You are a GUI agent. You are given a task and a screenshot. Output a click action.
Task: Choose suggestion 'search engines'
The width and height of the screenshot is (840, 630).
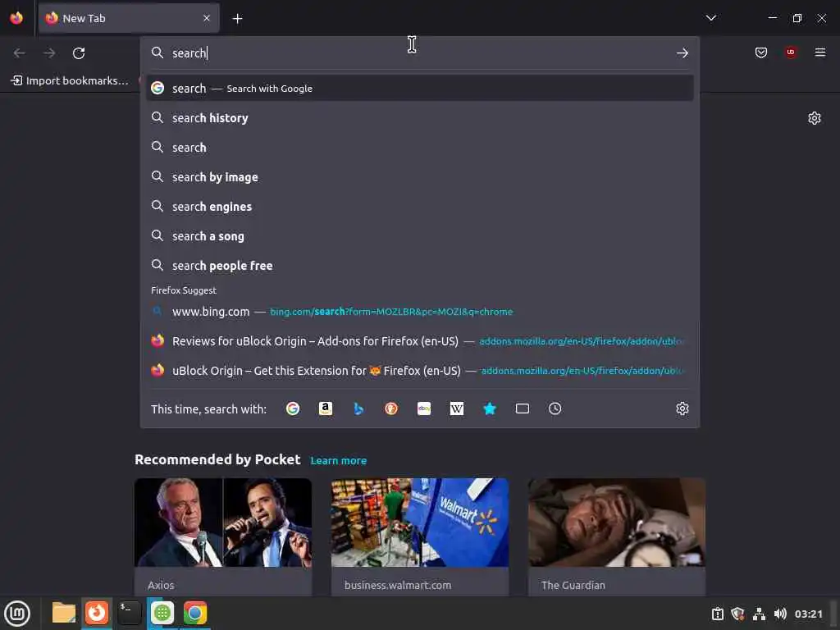coord(419,206)
